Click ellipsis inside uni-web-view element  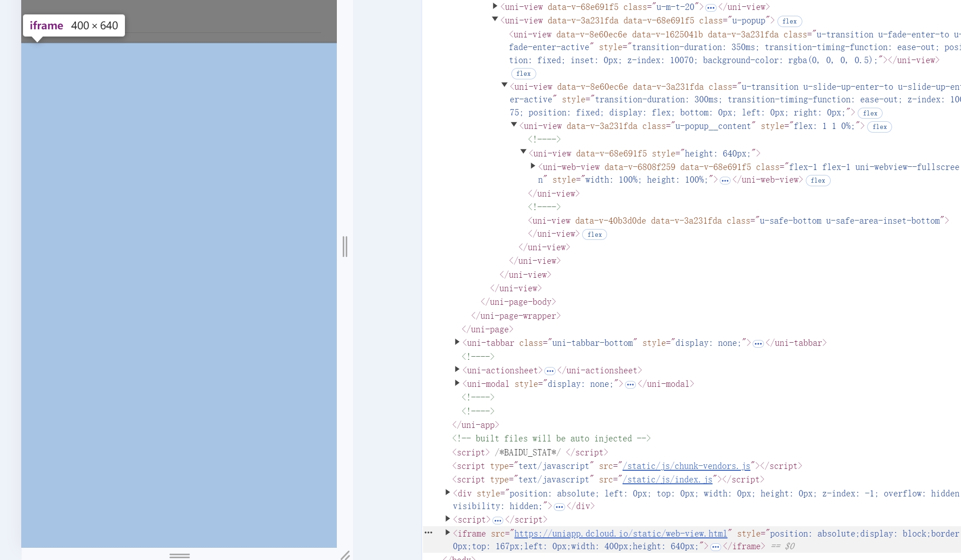click(x=725, y=180)
